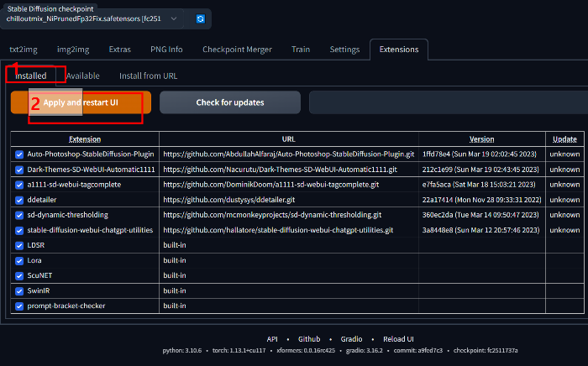Click the Auto-Photoshop-StableDiffusion-Plugin GitHub URL
The width and height of the screenshot is (588, 366).
(289, 154)
